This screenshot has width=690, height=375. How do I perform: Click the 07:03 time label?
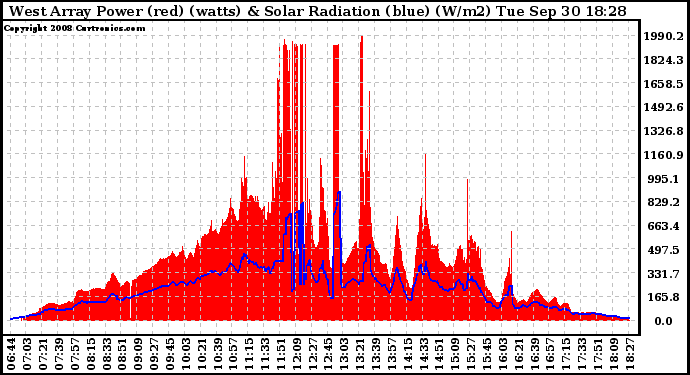coord(27,354)
